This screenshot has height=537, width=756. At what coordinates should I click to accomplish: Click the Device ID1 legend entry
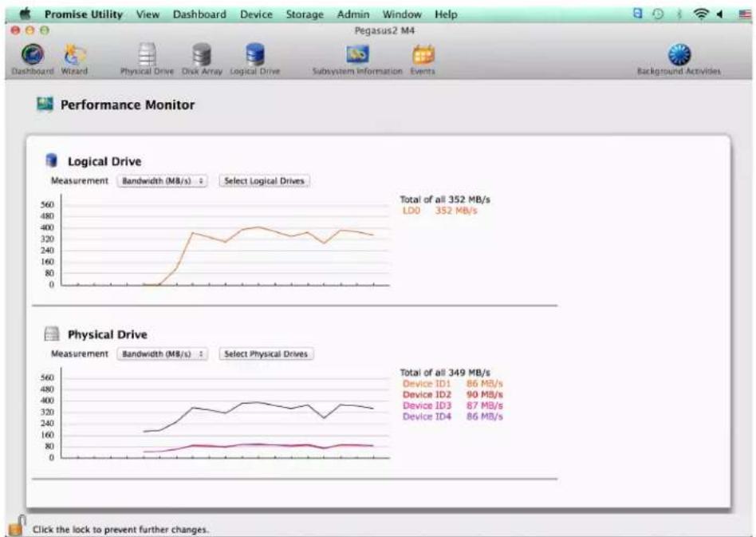[453, 384]
